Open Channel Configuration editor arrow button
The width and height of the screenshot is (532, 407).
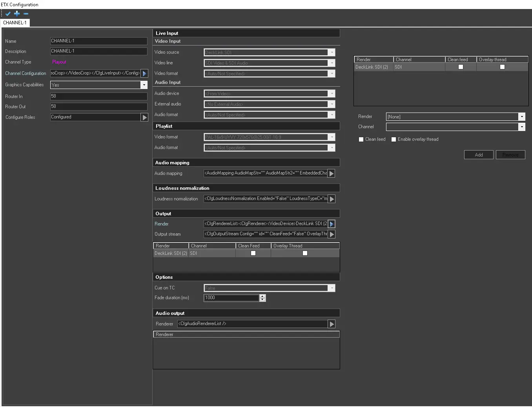click(x=144, y=73)
